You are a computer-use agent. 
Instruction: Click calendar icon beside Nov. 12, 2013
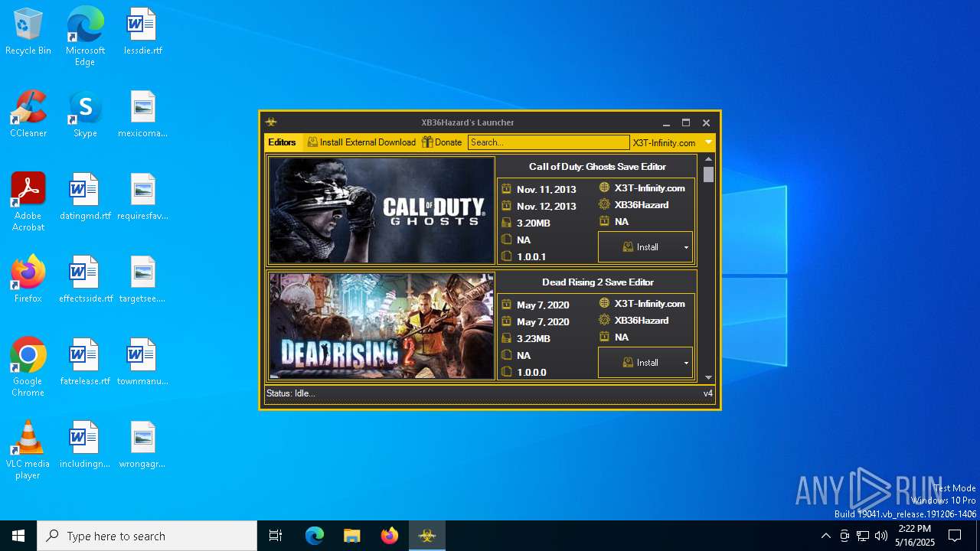tap(506, 206)
